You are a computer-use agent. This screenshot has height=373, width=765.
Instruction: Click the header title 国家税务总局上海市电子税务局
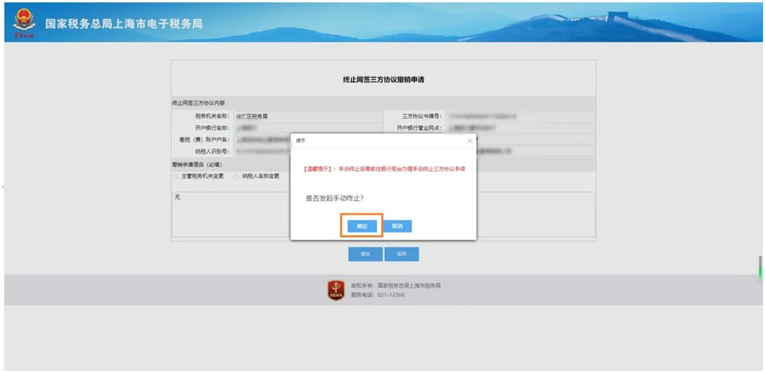[x=123, y=24]
